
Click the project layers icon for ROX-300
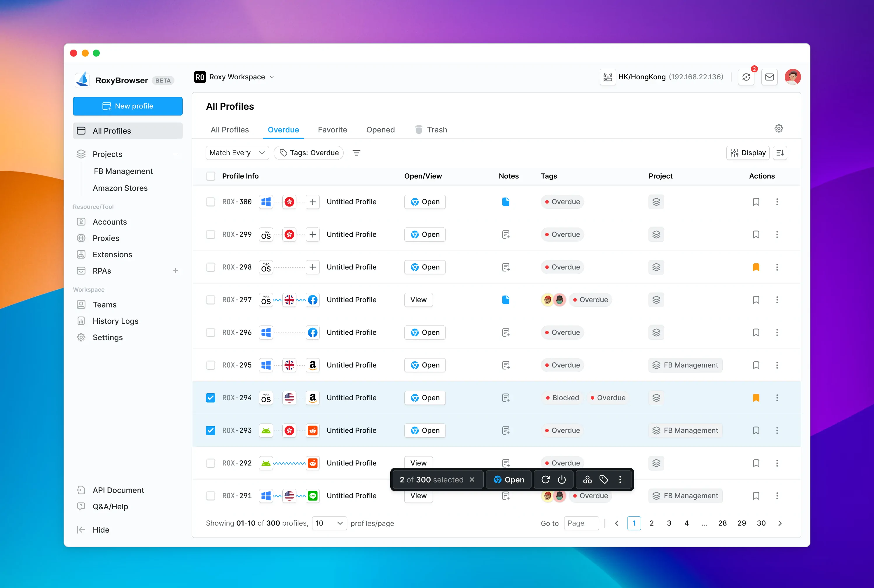click(x=656, y=202)
